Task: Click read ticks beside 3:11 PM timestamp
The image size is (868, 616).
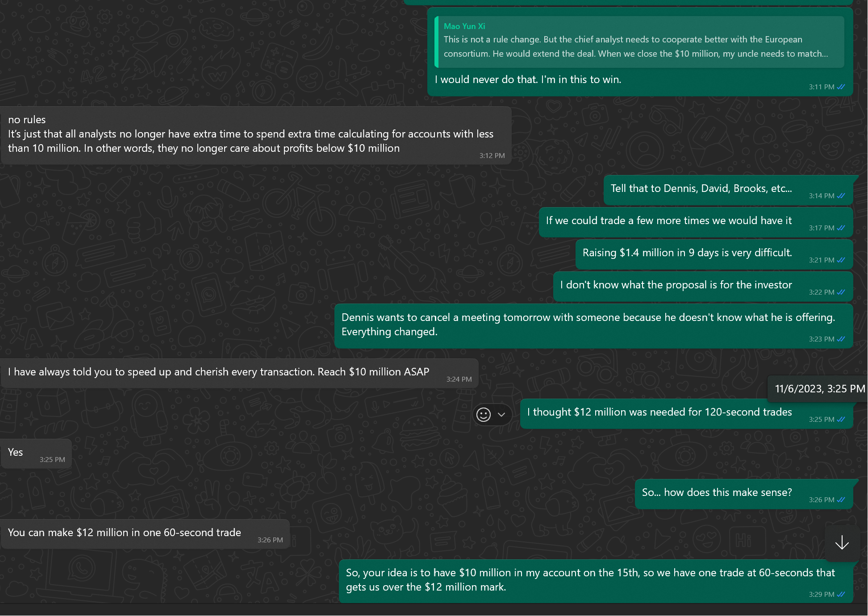Action: [x=841, y=87]
